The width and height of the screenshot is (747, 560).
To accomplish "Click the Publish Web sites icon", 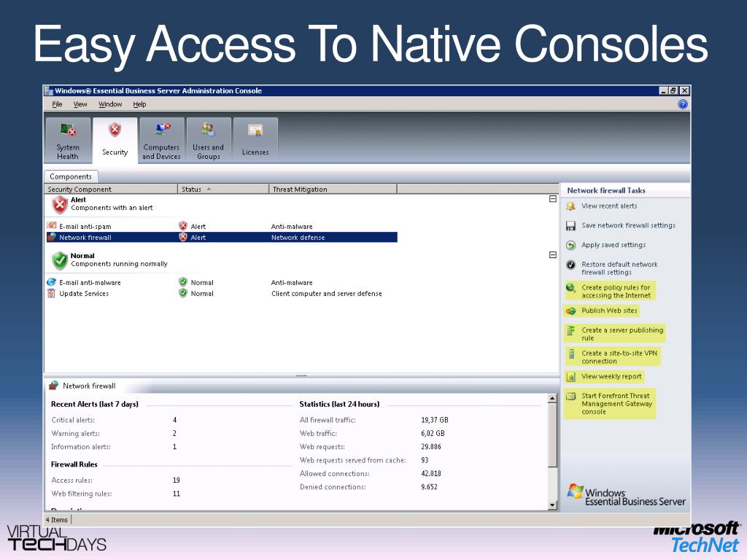I will (570, 311).
